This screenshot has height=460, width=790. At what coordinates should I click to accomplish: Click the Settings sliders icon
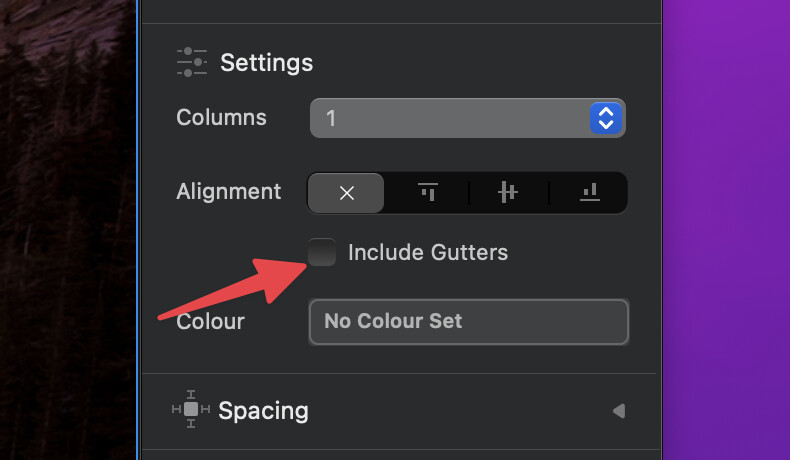[191, 62]
